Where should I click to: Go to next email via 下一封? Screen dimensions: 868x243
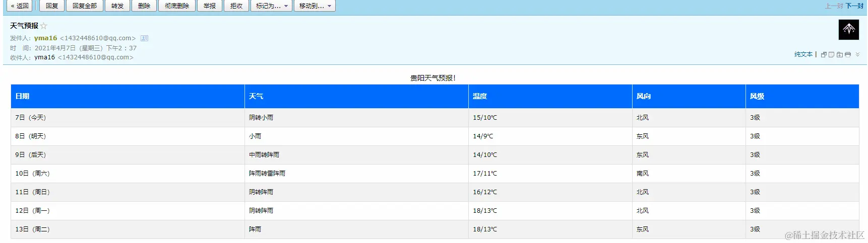coord(854,6)
